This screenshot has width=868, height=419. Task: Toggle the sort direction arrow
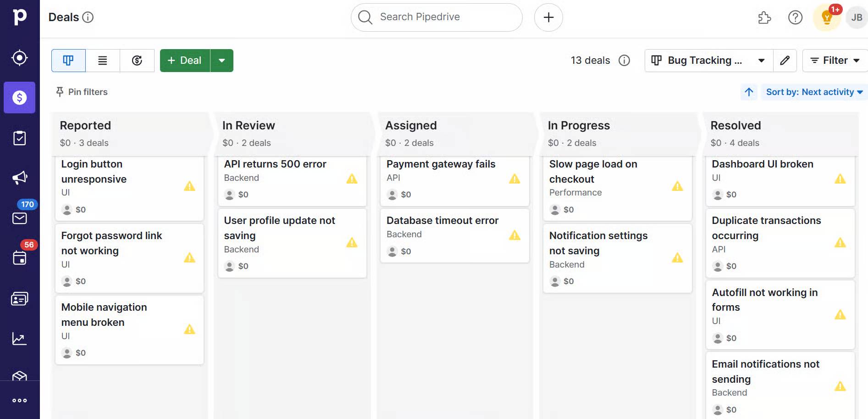click(749, 92)
